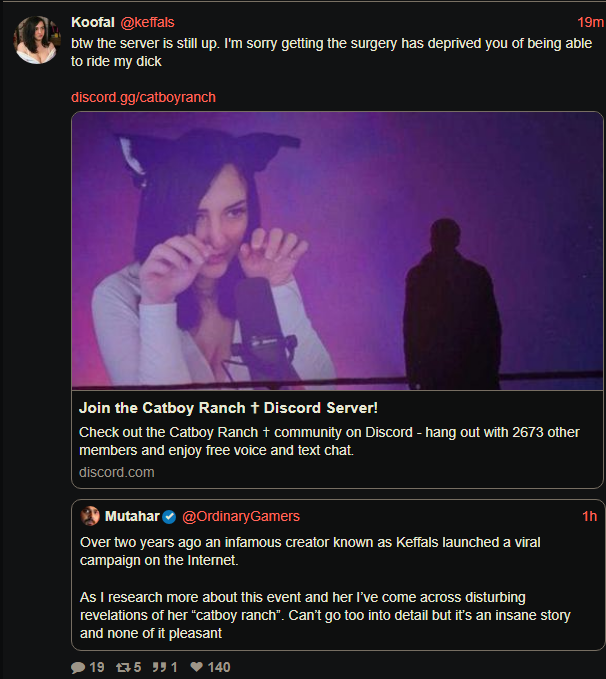This screenshot has width=606, height=679.
Task: Click the reply speech bubble icon
Action: pos(79,667)
